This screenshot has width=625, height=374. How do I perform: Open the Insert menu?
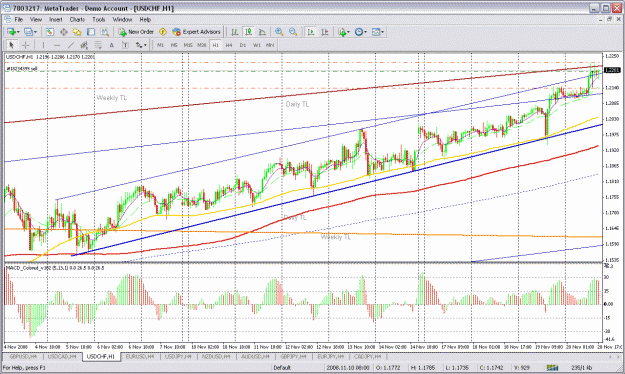[56, 19]
